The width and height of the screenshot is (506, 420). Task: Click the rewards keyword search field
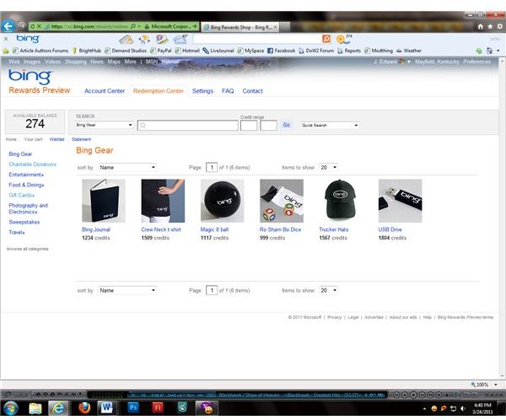point(187,126)
